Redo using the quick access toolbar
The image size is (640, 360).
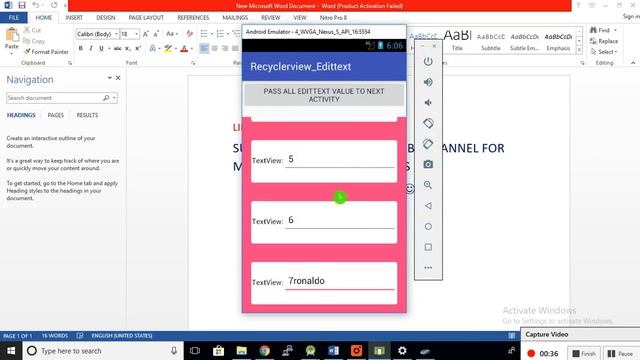tap(54, 5)
